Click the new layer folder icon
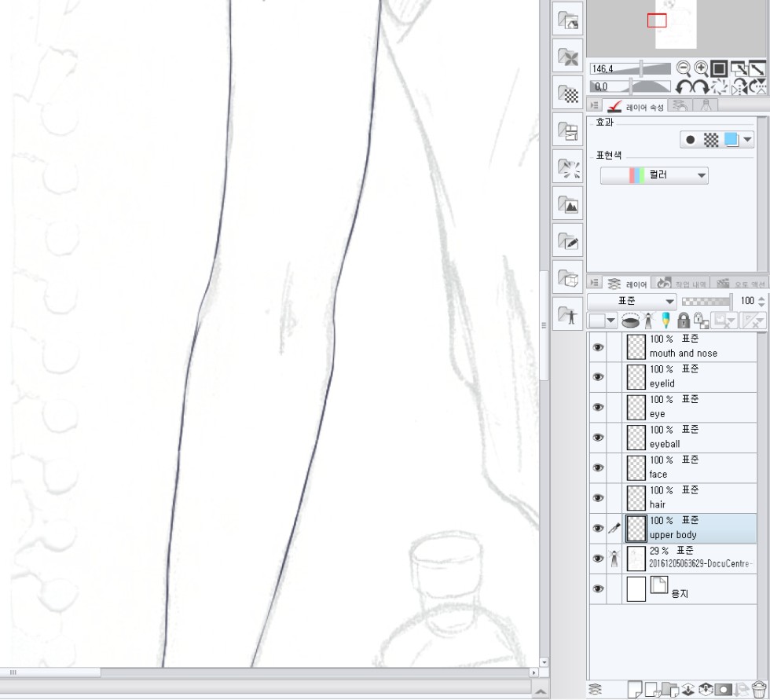The image size is (770, 700). 669,689
